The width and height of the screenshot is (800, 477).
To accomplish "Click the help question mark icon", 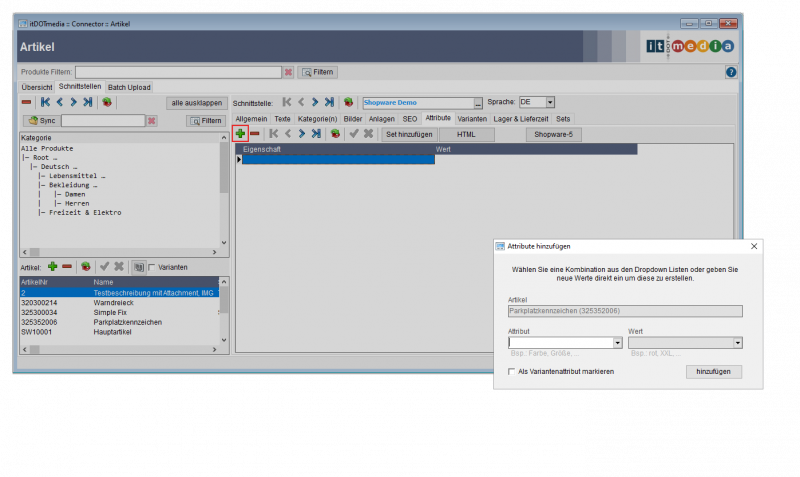I will click(731, 72).
